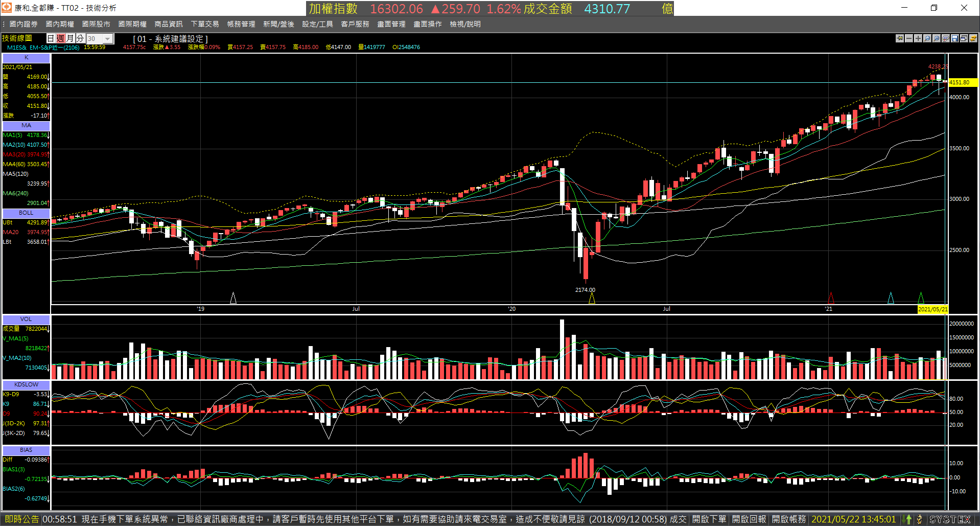Click the MA2(10) 4107.50 value row
This screenshot has width=980, height=526.
pyautogui.click(x=26, y=145)
